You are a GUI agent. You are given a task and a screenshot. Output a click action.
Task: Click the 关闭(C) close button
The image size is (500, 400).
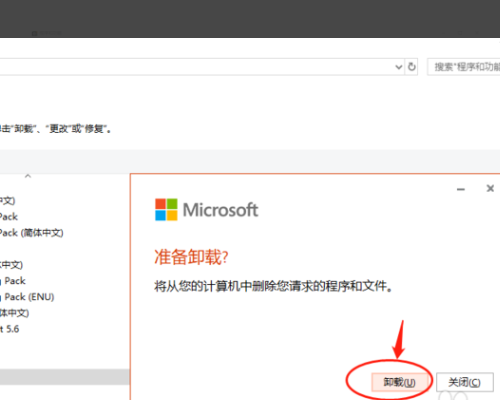pos(464,382)
